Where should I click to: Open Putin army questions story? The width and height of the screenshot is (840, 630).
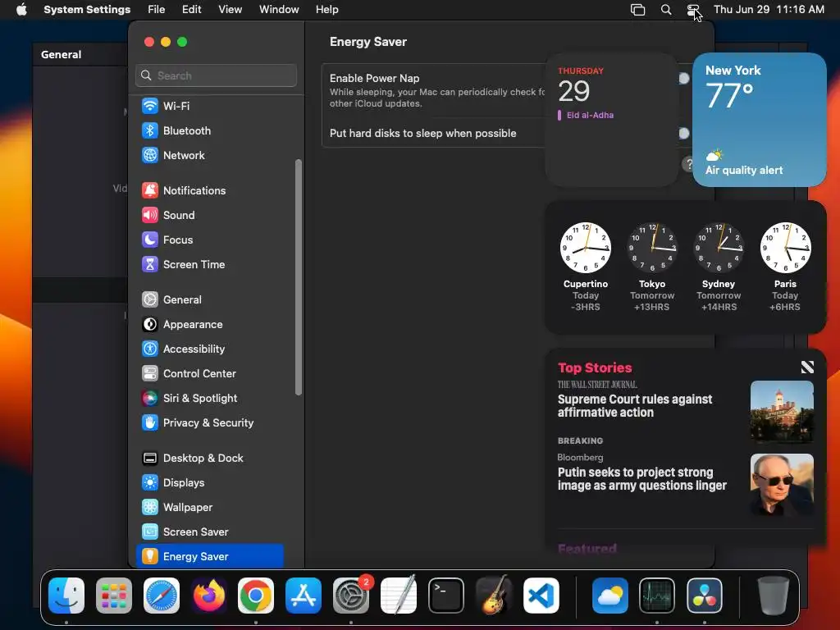pos(641,478)
